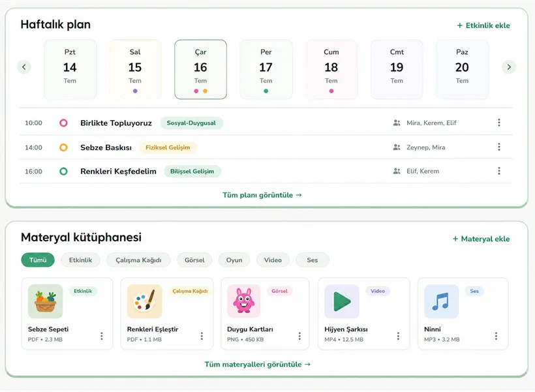Filter materials by Ses chip
The height and width of the screenshot is (392, 535).
(313, 260)
